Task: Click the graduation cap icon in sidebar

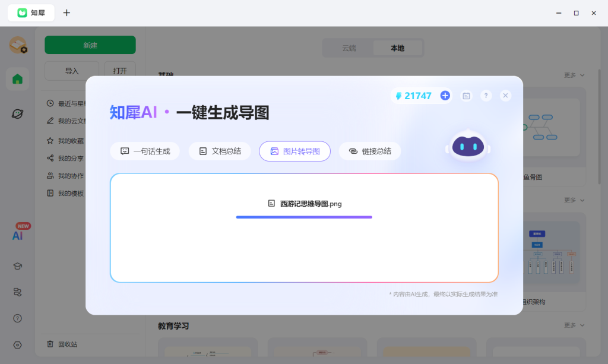Action: pos(17,266)
